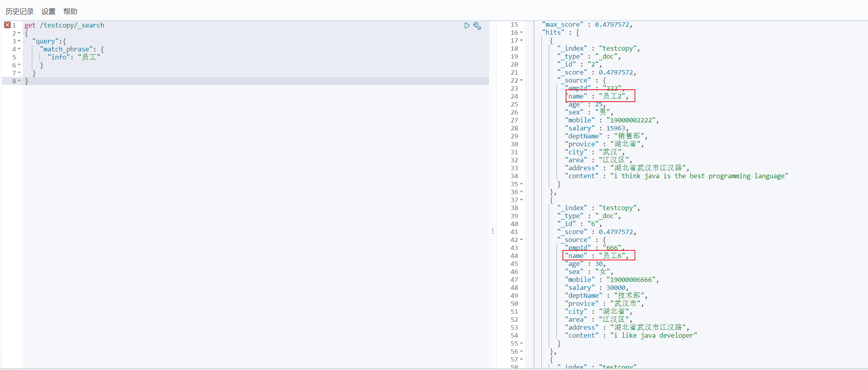The height and width of the screenshot is (370, 868).
Task: Click the "age" : 25 line
Action: 585,104
